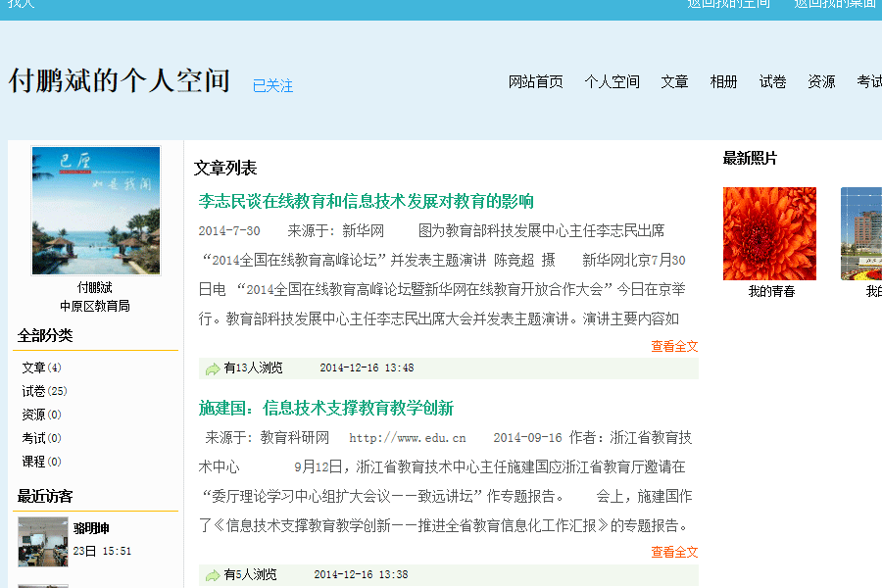Click the 2014-12-16 13:38 timestamp
Viewport: 882px width, 588px height.
(361, 574)
